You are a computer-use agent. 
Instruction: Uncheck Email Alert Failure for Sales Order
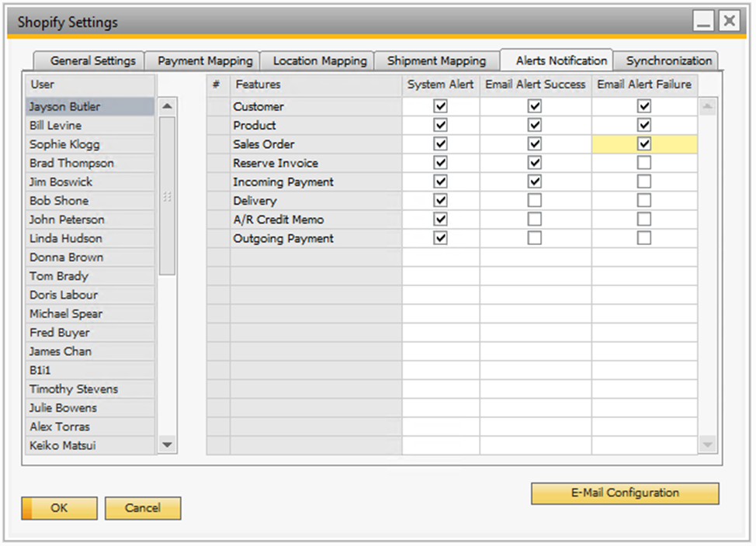click(x=644, y=144)
